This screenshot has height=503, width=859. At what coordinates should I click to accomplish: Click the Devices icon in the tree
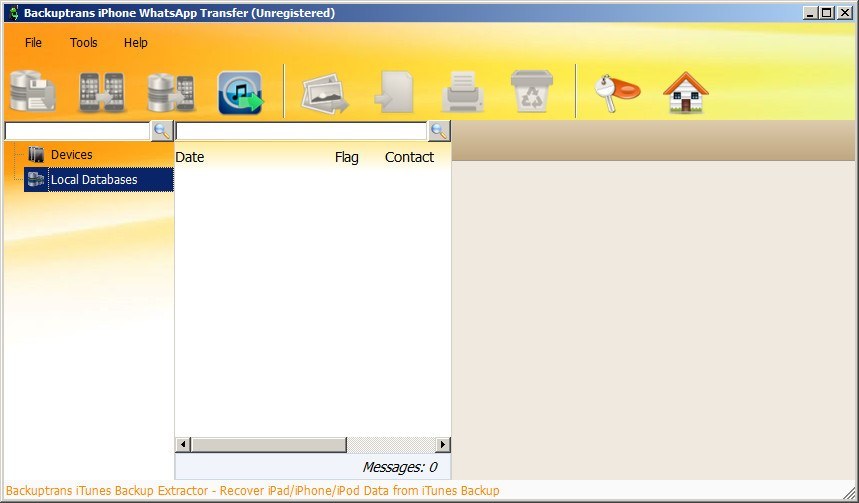[36, 155]
